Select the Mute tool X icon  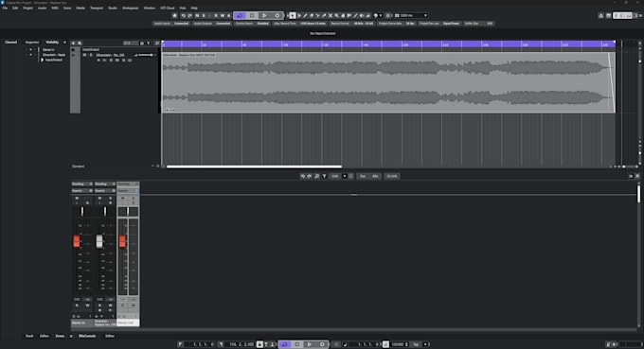tap(331, 15)
